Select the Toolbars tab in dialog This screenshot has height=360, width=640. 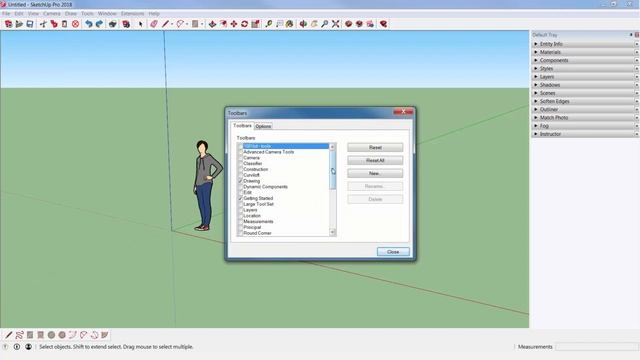pos(242,126)
